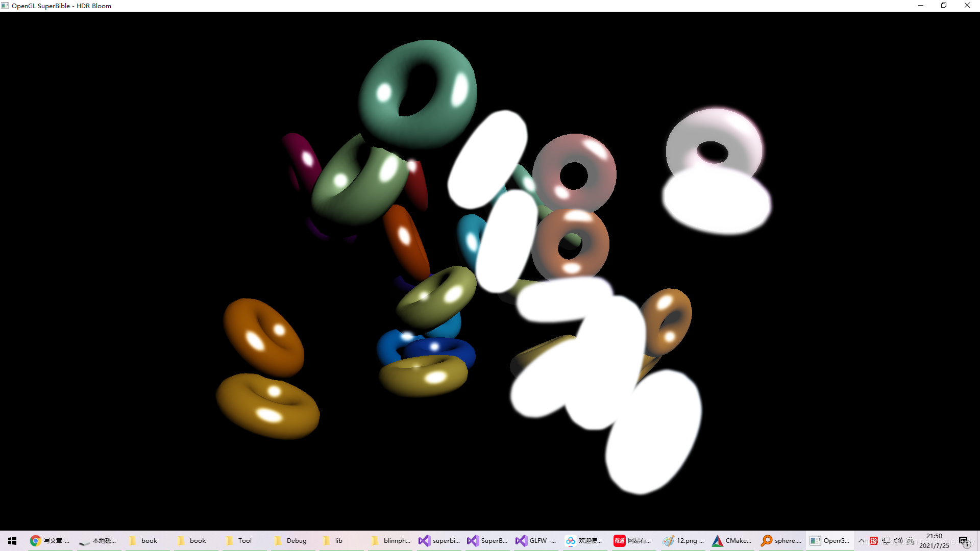Open the lib folder taskbar item
980x551 pixels.
click(333, 540)
